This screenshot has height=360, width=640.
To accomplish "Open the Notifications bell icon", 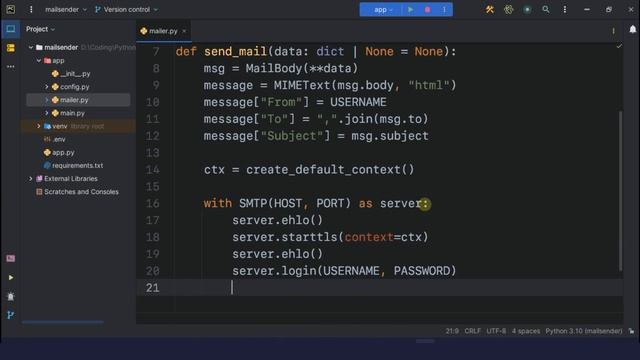I will click(632, 29).
